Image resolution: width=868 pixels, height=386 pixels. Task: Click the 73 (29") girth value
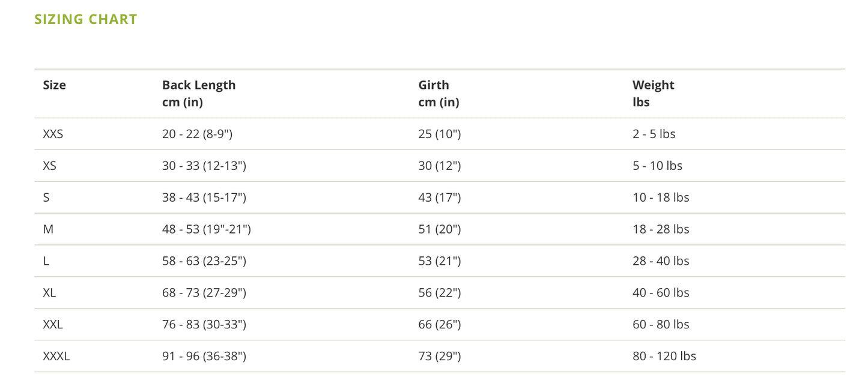click(x=439, y=357)
